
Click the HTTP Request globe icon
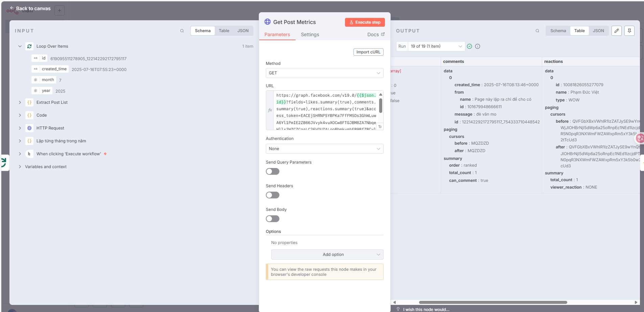[29, 128]
